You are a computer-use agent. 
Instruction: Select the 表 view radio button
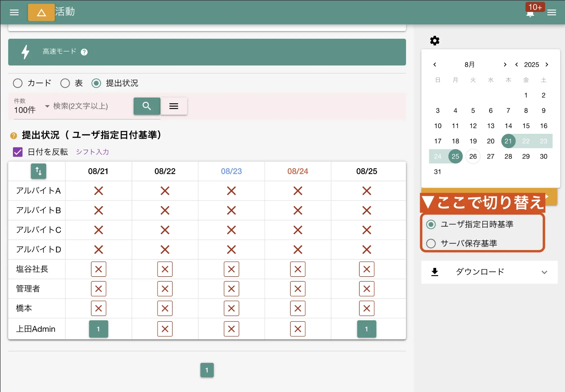tap(65, 83)
